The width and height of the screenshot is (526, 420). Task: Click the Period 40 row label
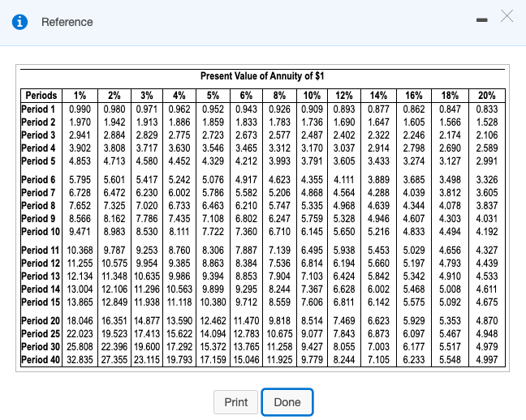(x=41, y=360)
